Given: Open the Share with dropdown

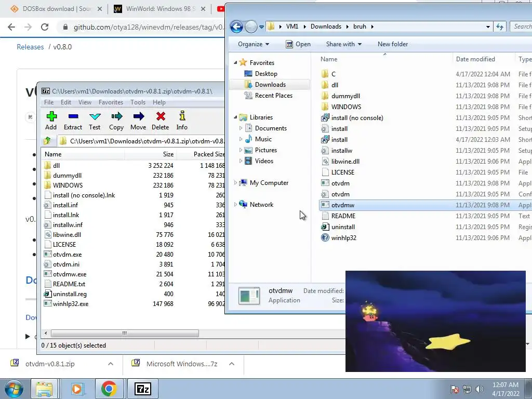Looking at the screenshot, I should coord(344,44).
